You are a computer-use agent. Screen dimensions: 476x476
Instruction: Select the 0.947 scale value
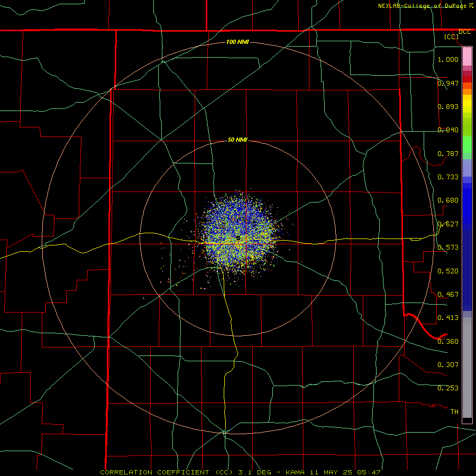click(x=448, y=83)
